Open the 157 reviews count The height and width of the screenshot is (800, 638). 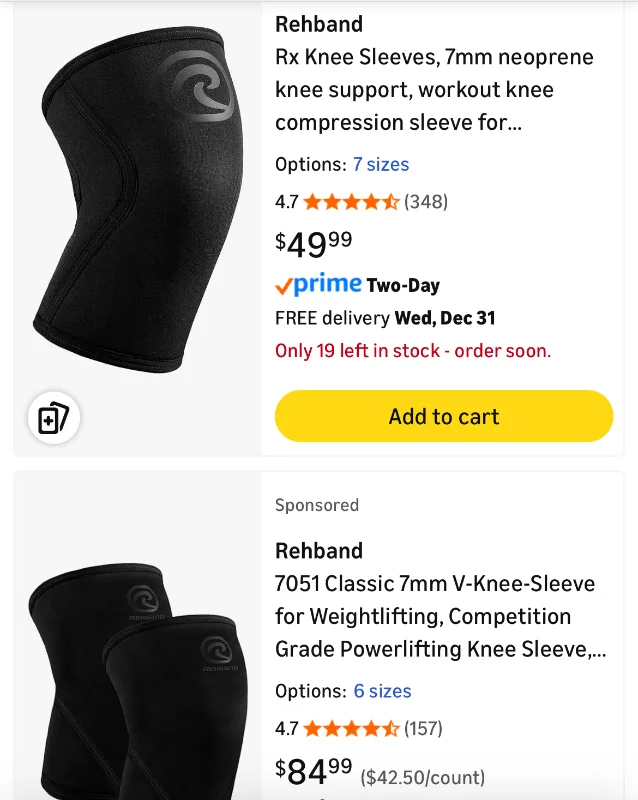423,729
